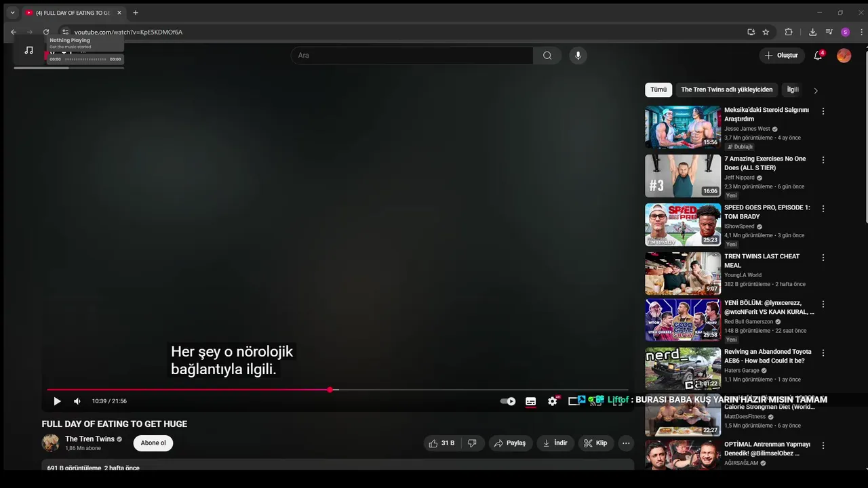
Task: Open ISHowSpeed channel name
Action: pos(739,226)
